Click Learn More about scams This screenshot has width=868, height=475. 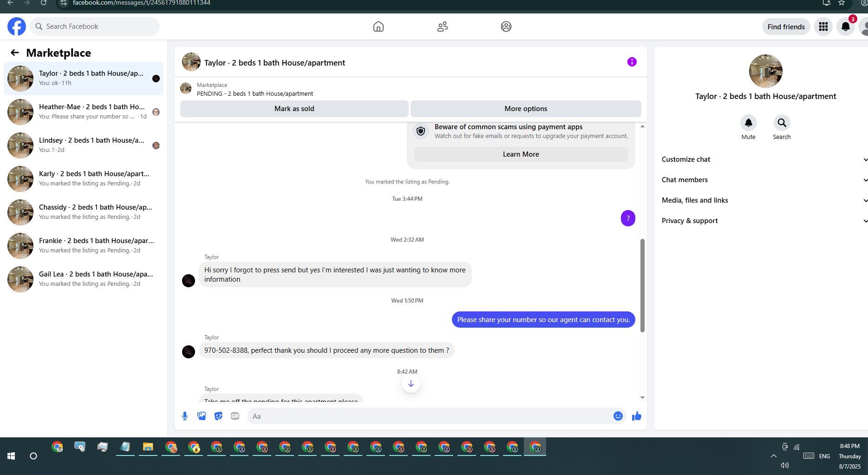(x=521, y=154)
